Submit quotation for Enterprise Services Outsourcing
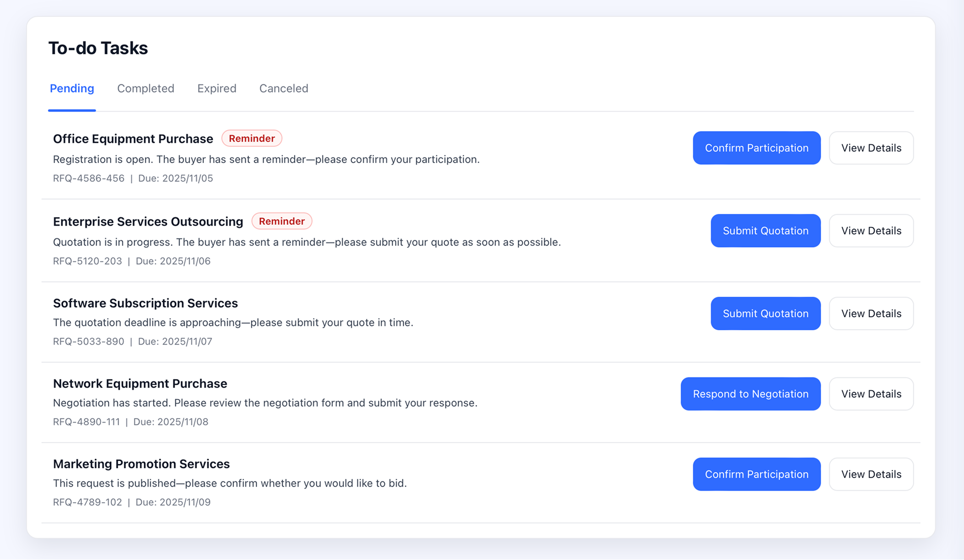964x560 pixels. click(765, 230)
